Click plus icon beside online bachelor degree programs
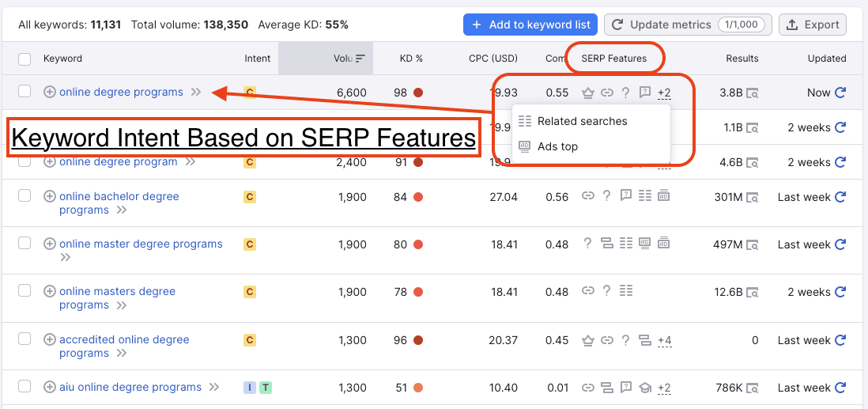This screenshot has height=409, width=868. click(50, 197)
